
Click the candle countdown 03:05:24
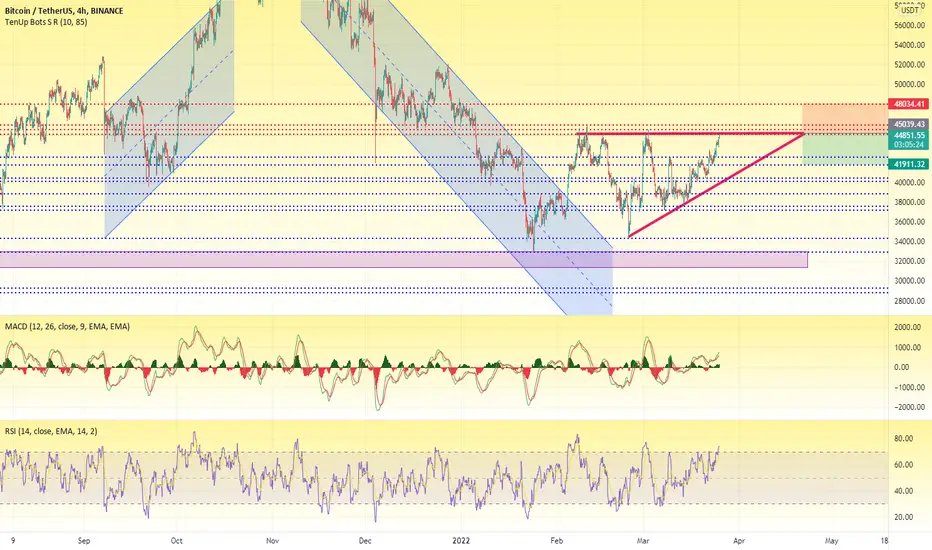tap(908, 145)
